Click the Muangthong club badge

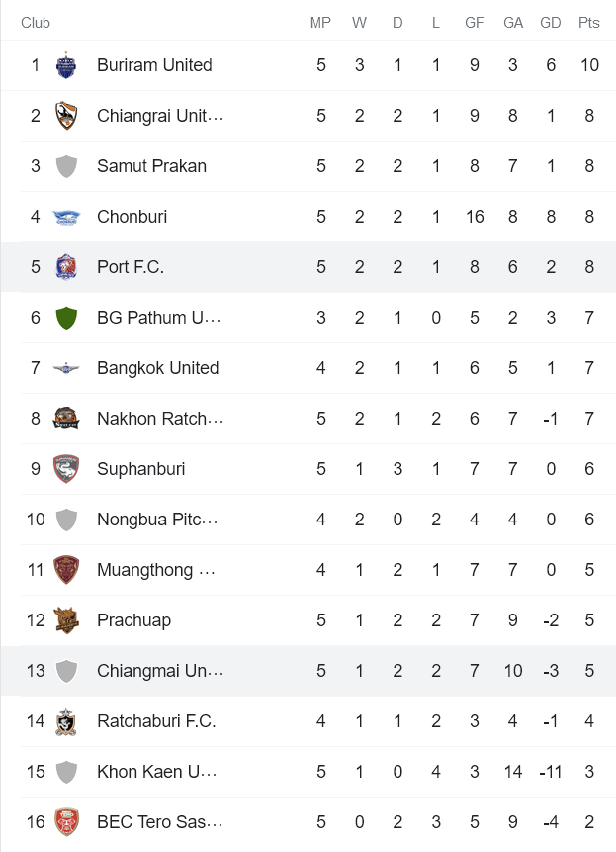[66, 570]
